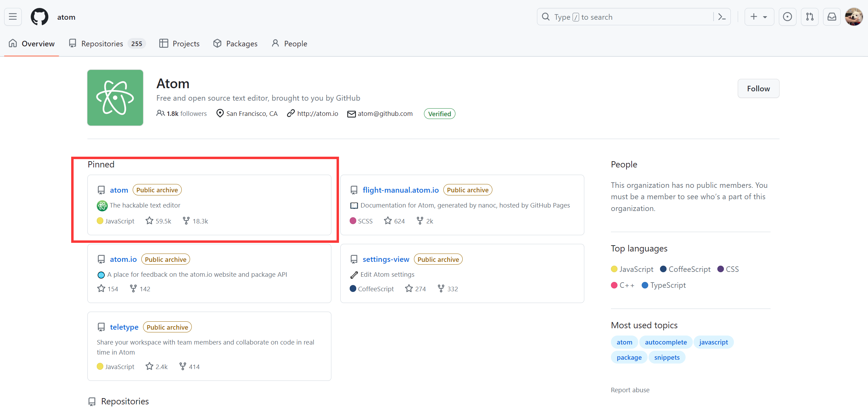The image size is (868, 413).
Task: Open the teletype repository
Action: 124,327
